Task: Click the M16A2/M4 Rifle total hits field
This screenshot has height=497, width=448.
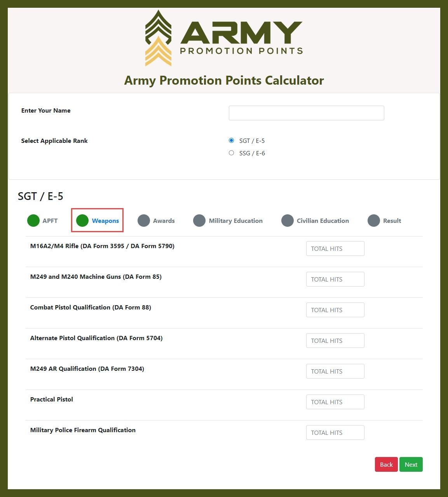Action: (x=335, y=248)
